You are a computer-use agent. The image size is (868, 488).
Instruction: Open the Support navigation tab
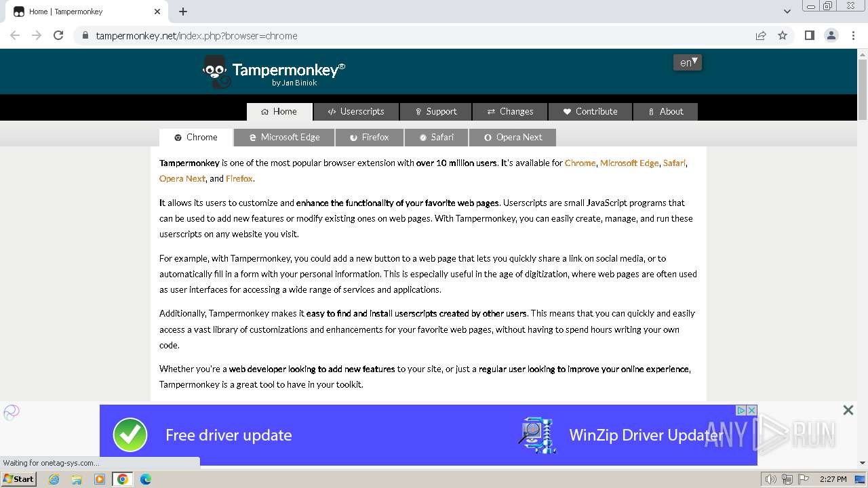(436, 111)
